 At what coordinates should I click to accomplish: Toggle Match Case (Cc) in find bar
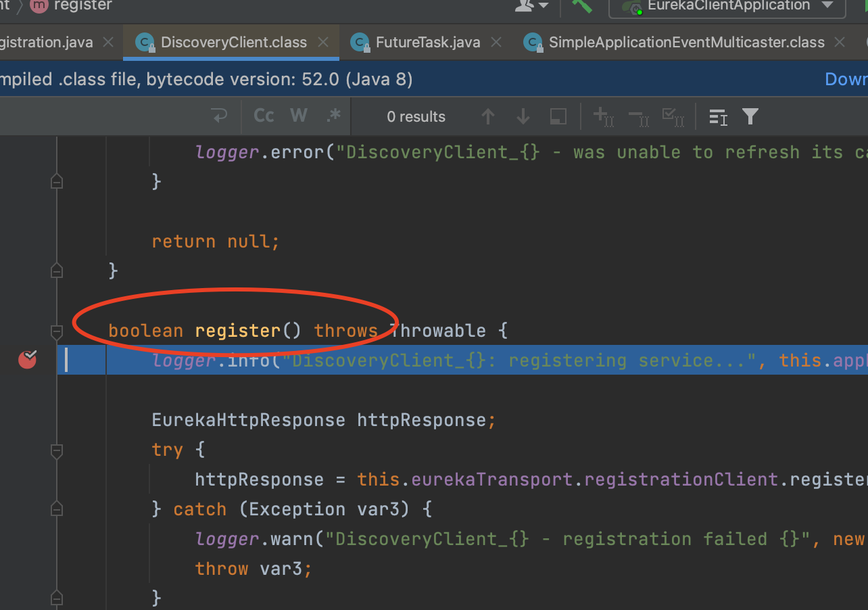264,116
